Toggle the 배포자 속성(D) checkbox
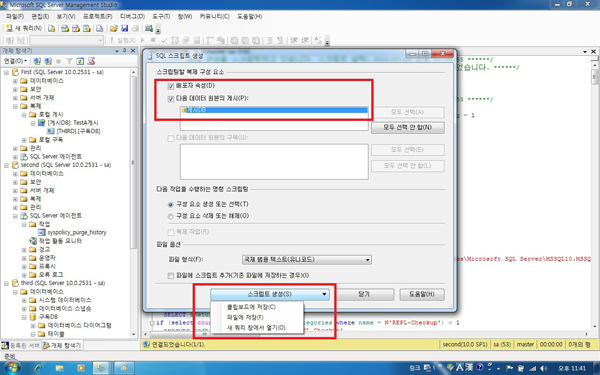600x375 pixels. 171,86
